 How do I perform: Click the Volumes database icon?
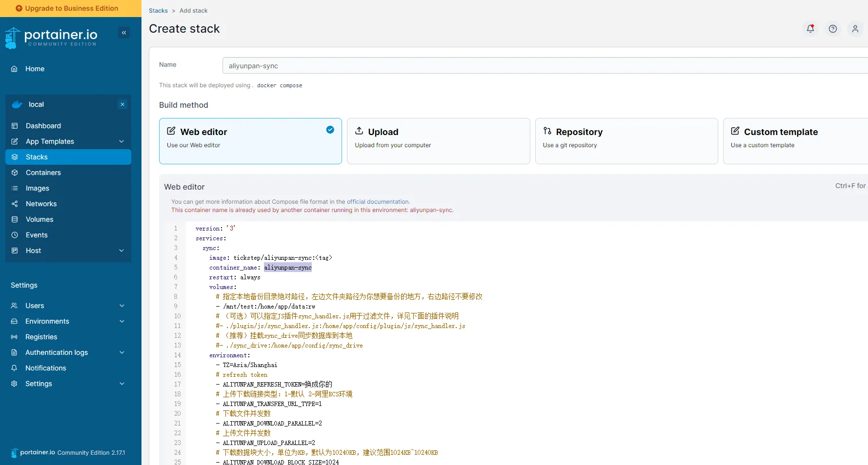15,219
